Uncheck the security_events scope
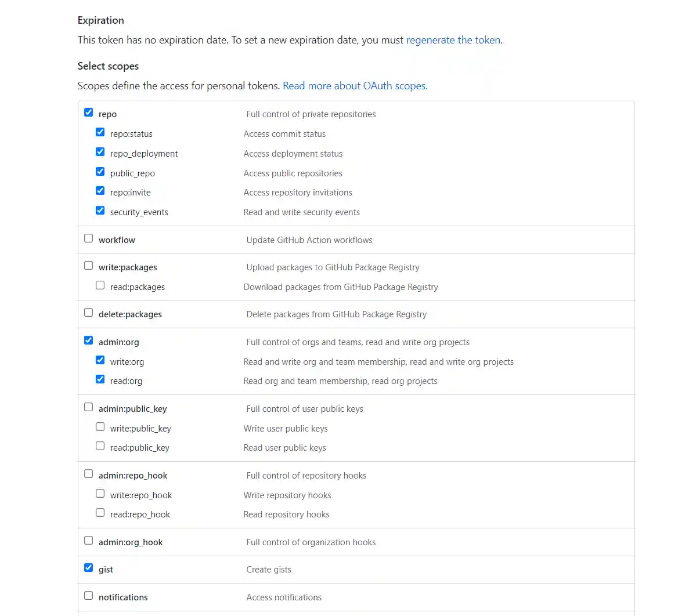 pos(100,211)
